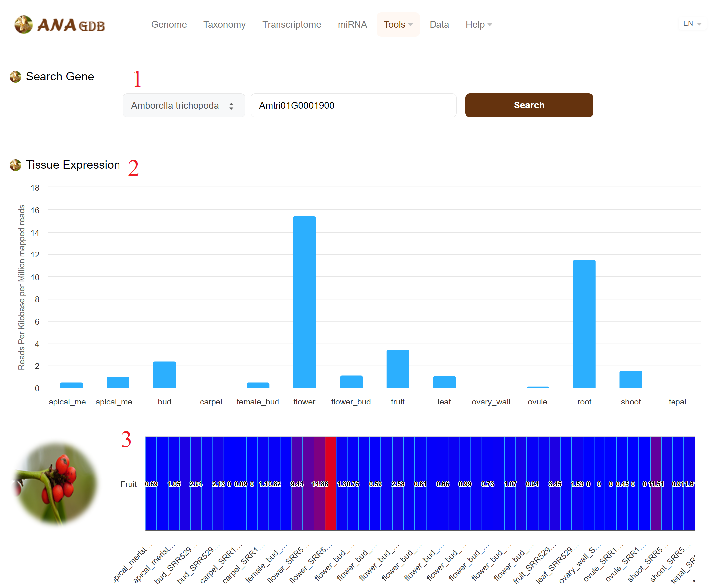Click the flower icon beside Search Gene
Image resolution: width=714 pixels, height=588 pixels.
coord(15,77)
